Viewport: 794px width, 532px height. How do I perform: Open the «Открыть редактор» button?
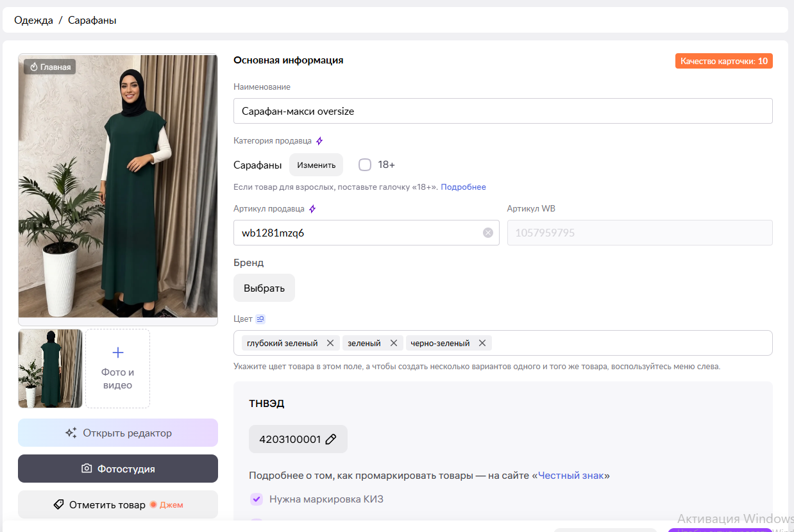[x=118, y=433]
